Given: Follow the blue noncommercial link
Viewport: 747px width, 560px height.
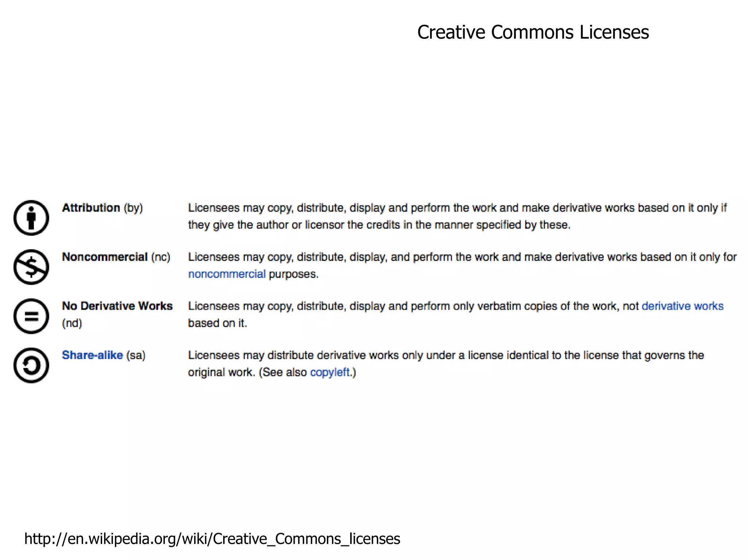Looking at the screenshot, I should [x=227, y=274].
